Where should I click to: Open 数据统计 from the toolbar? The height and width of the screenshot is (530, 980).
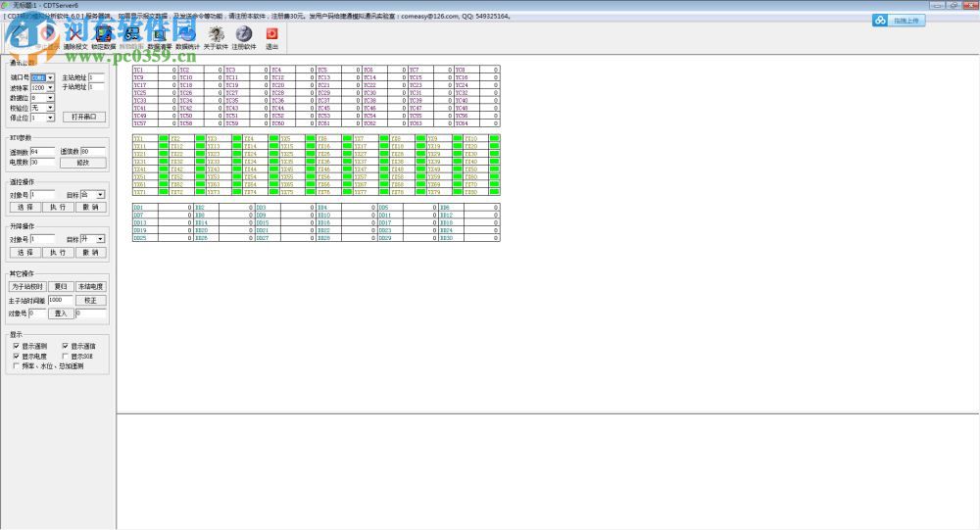coord(187,37)
